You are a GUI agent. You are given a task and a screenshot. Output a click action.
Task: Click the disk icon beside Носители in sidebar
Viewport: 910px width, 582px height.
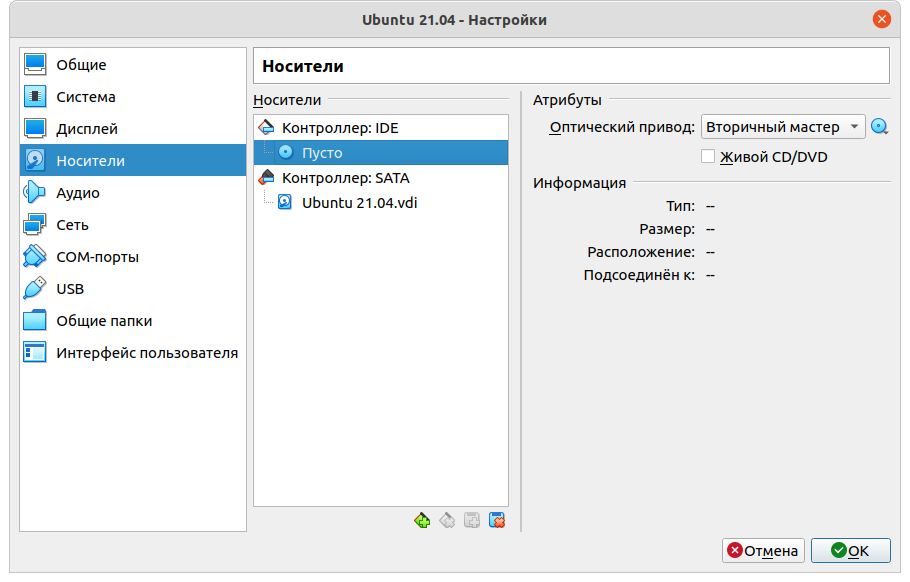[35, 160]
